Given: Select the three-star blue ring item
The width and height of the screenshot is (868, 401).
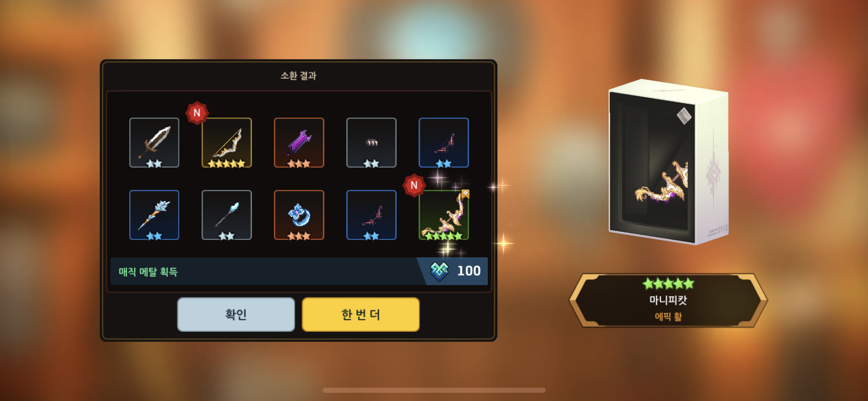Looking at the screenshot, I should (x=299, y=215).
